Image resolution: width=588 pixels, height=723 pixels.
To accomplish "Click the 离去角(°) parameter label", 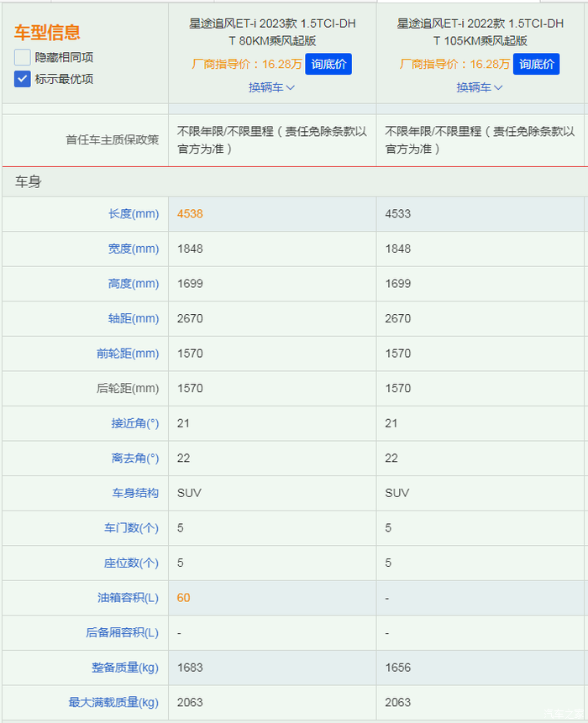I will [x=134, y=458].
